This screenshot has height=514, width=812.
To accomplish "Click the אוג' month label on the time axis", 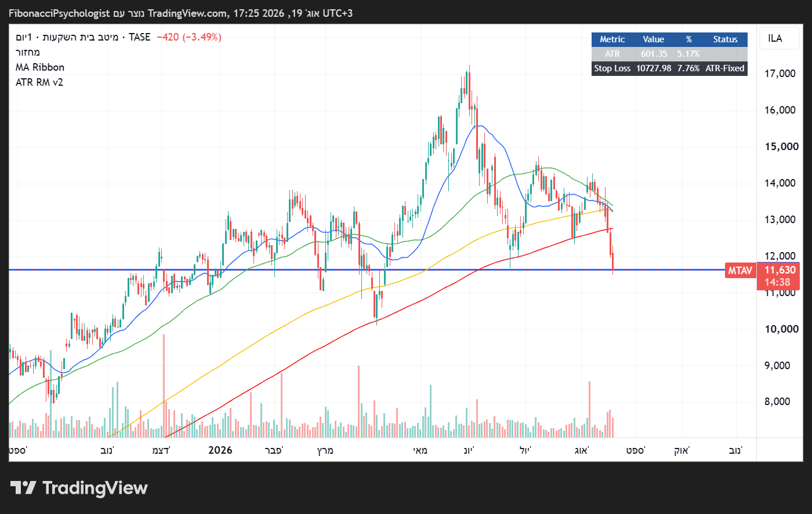I will point(581,450).
